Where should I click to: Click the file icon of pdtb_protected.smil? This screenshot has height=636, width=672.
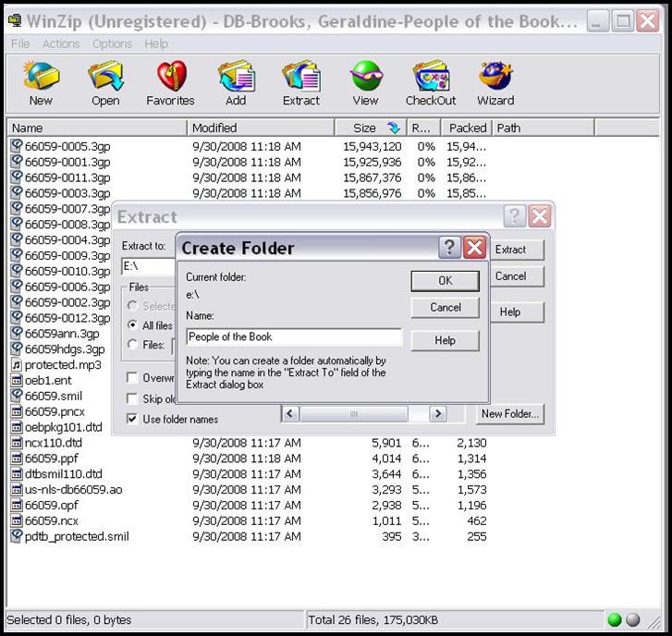point(17,536)
